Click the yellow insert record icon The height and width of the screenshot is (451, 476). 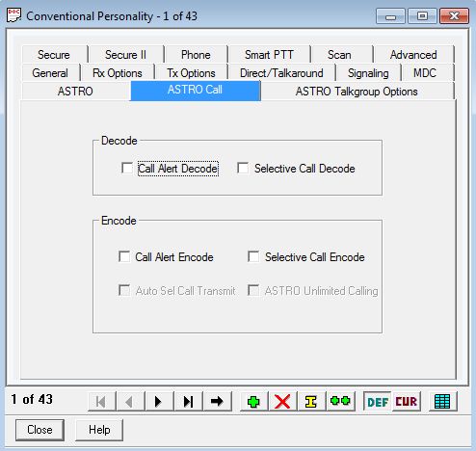311,402
